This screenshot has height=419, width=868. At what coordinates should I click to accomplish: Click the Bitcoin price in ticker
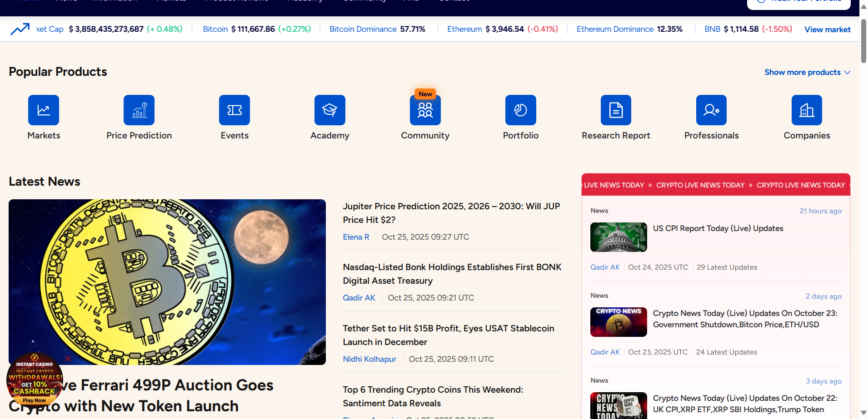click(253, 29)
